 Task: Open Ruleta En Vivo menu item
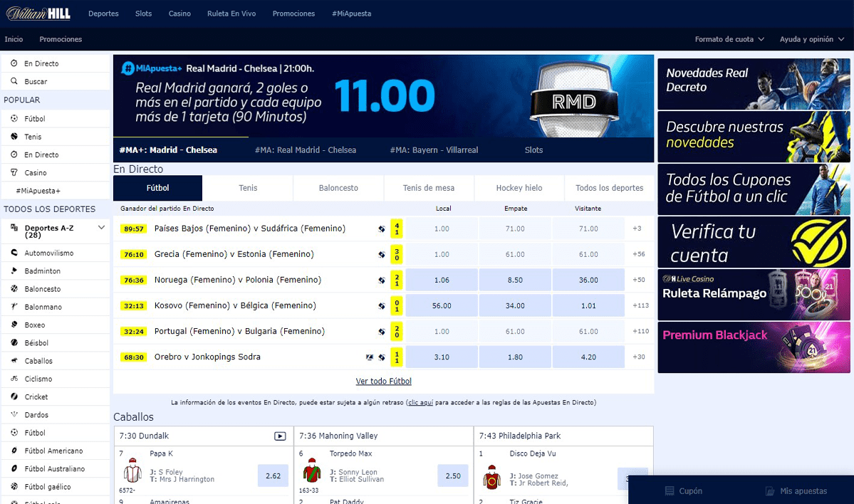(231, 14)
